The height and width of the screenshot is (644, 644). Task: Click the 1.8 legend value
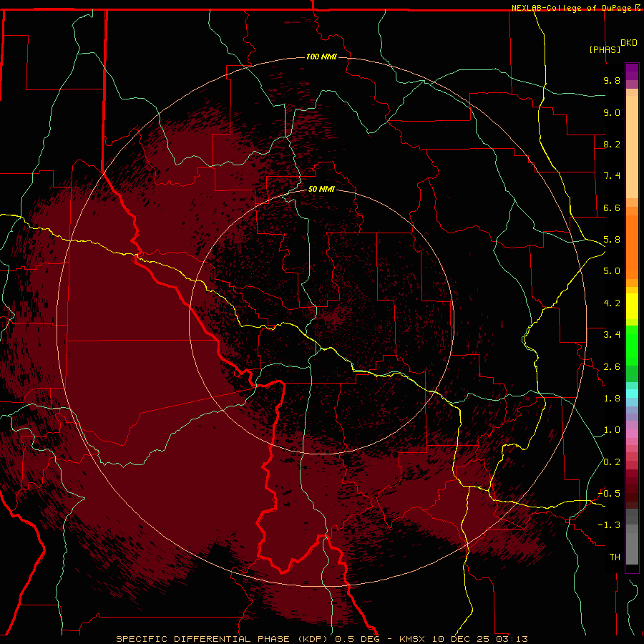[612, 399]
